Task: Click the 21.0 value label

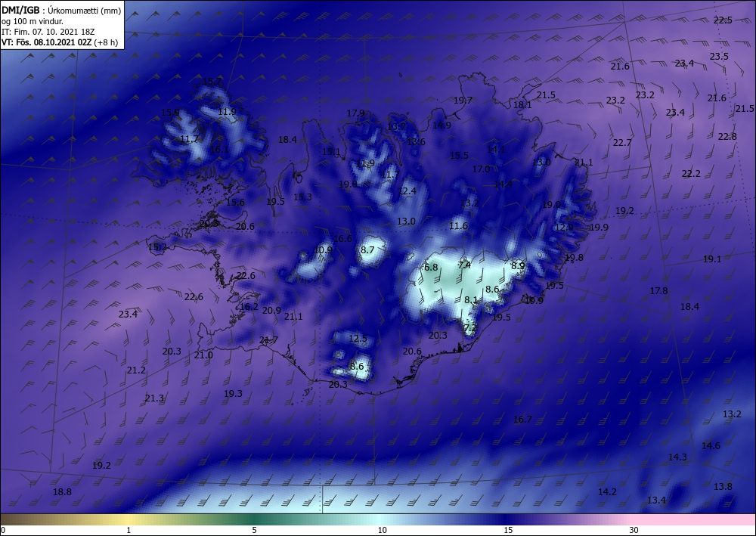Action: (203, 355)
